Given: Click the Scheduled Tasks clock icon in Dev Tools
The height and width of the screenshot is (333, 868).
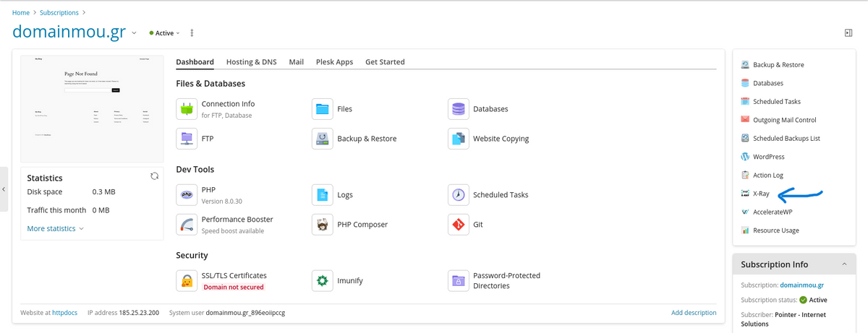Looking at the screenshot, I should tap(459, 195).
